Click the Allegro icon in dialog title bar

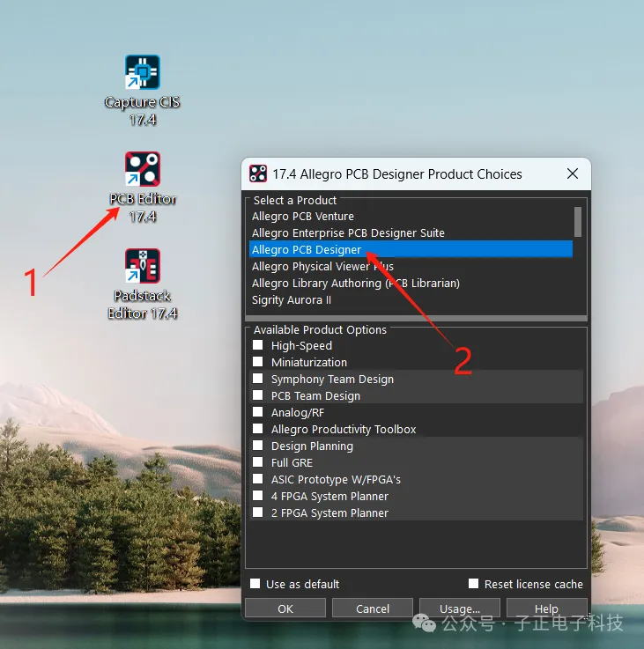point(257,173)
